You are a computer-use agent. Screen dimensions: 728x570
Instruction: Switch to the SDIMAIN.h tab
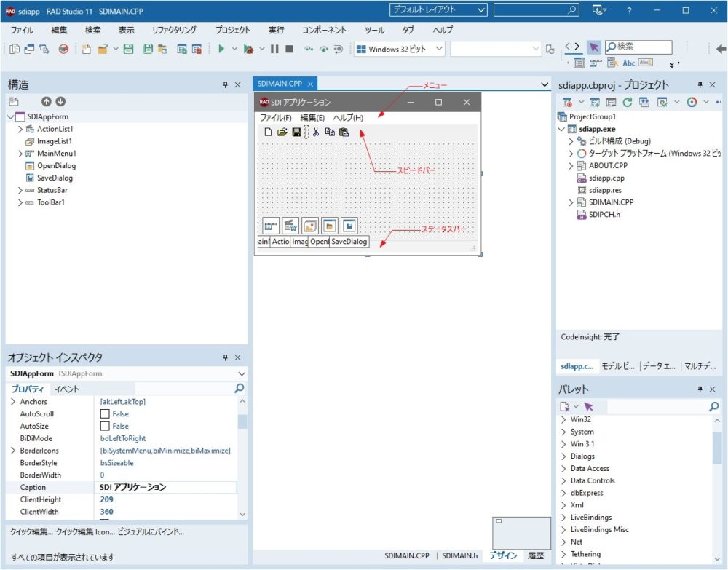tap(460, 555)
